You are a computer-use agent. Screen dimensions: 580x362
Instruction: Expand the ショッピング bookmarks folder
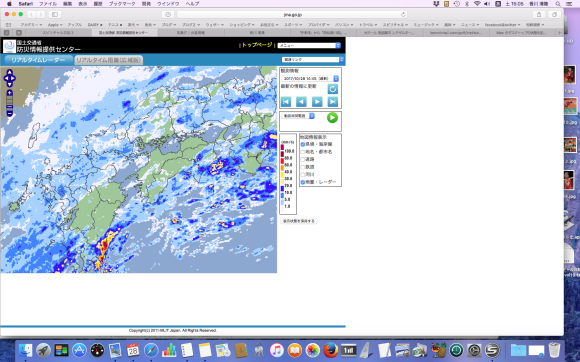[x=242, y=25]
